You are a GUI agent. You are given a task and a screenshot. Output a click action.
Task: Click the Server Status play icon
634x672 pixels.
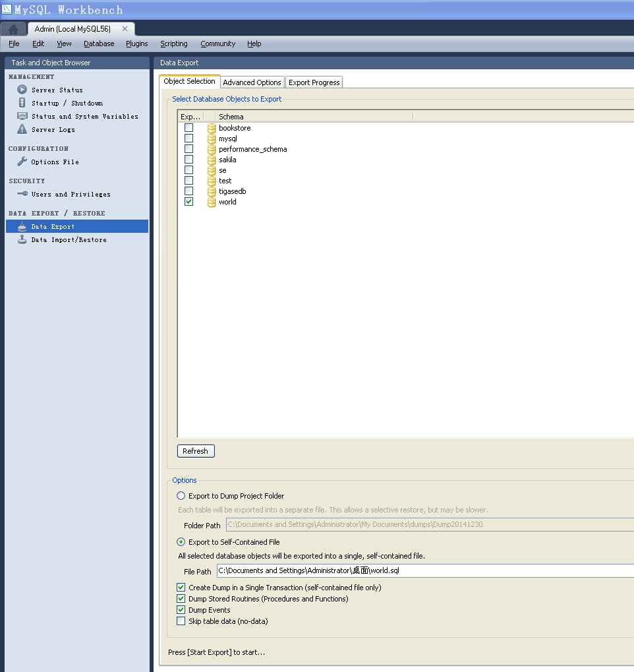tap(22, 90)
